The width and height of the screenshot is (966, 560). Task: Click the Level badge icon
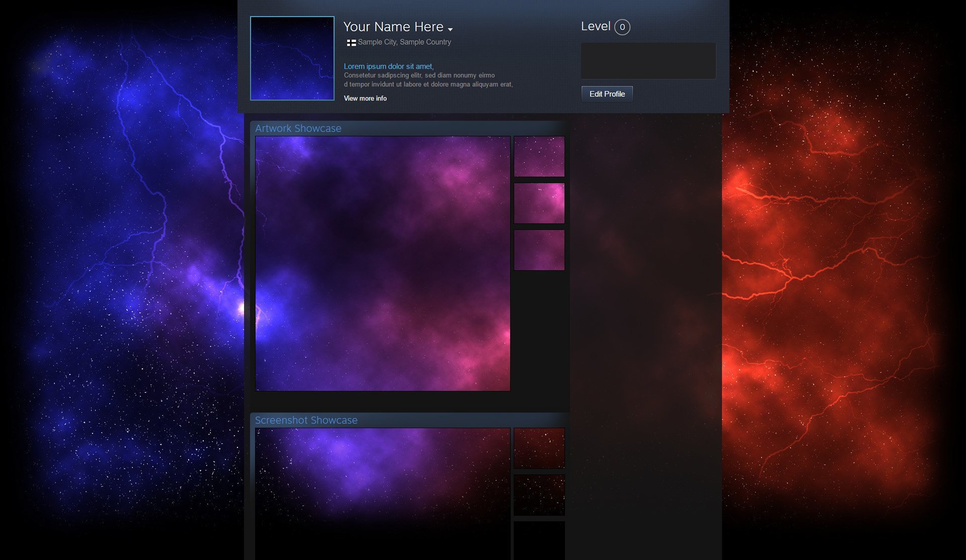click(621, 27)
